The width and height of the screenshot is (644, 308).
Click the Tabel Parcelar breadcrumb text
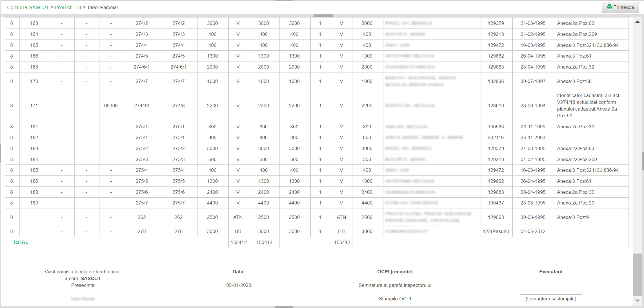[103, 7]
